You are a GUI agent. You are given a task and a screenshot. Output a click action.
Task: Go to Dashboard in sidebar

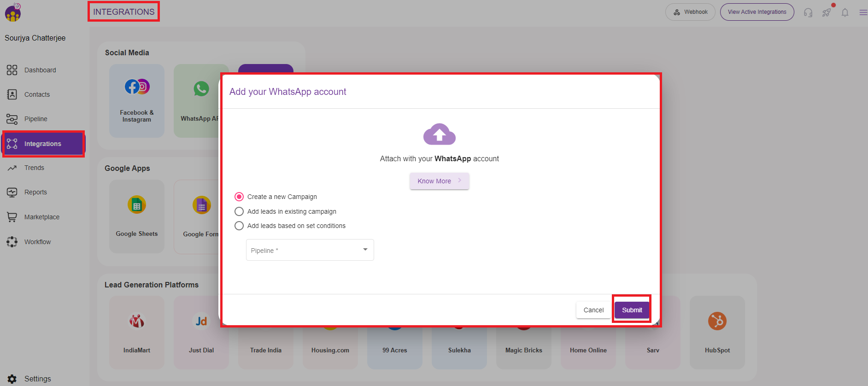(x=40, y=70)
